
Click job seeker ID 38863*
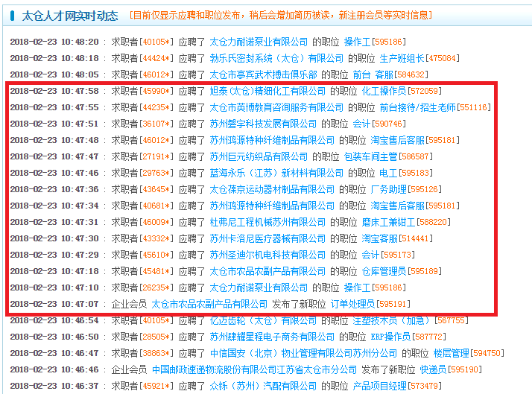point(156,353)
